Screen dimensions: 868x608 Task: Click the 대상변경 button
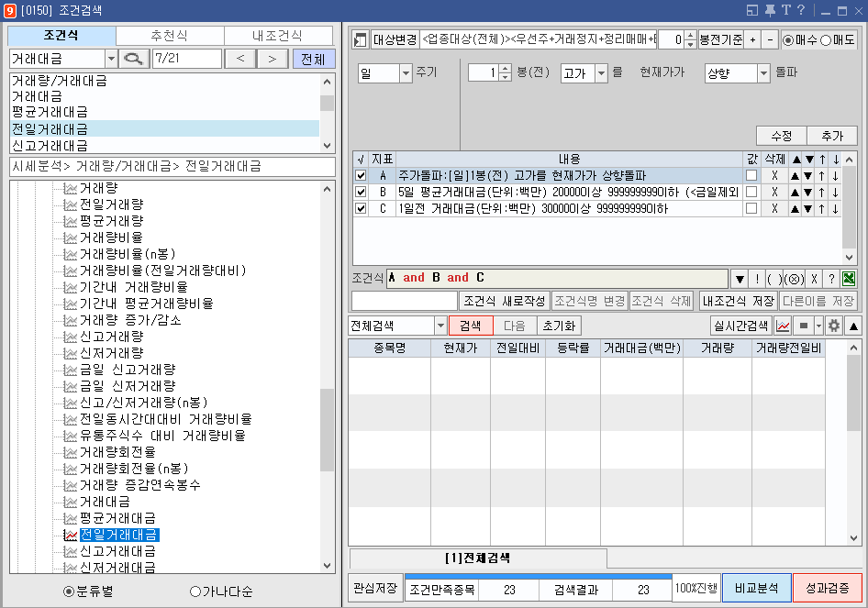pyautogui.click(x=395, y=39)
